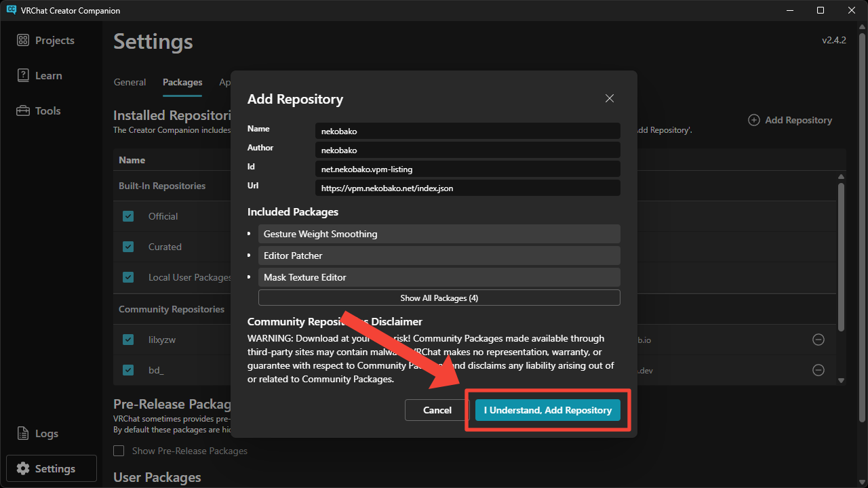Expand Show All Packages (4)

(x=439, y=298)
